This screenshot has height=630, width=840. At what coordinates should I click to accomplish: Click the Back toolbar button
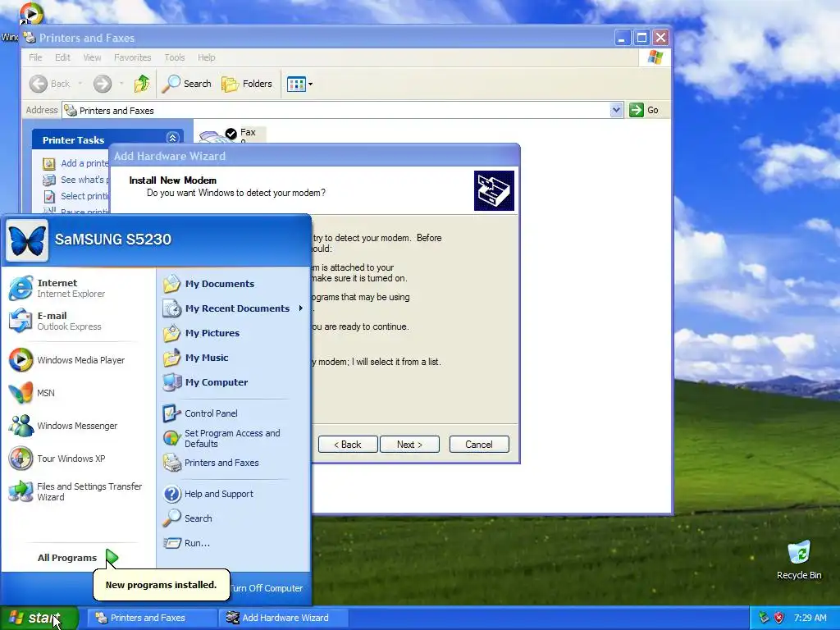pyautogui.click(x=50, y=84)
